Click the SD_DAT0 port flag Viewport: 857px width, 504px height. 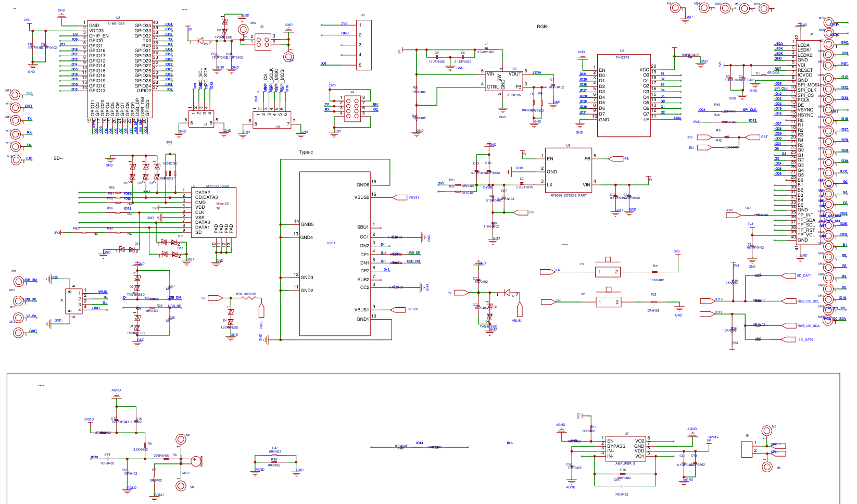pos(789,339)
